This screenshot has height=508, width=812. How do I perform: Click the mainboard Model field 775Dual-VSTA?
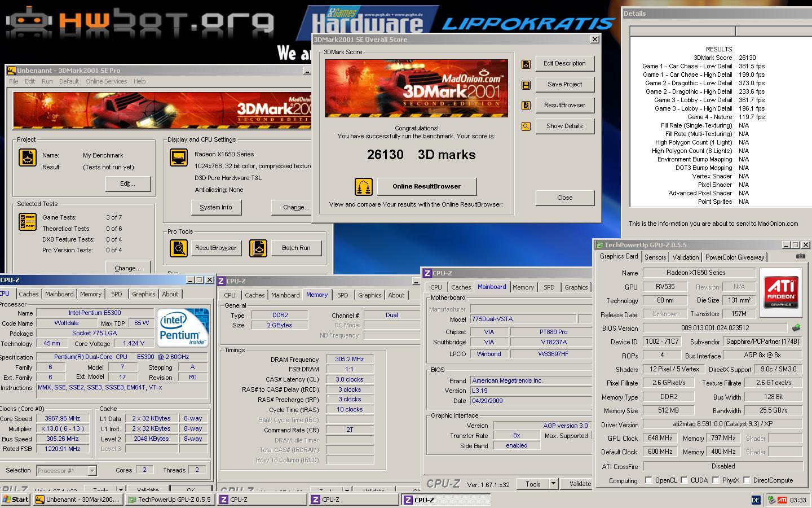pyautogui.click(x=523, y=319)
